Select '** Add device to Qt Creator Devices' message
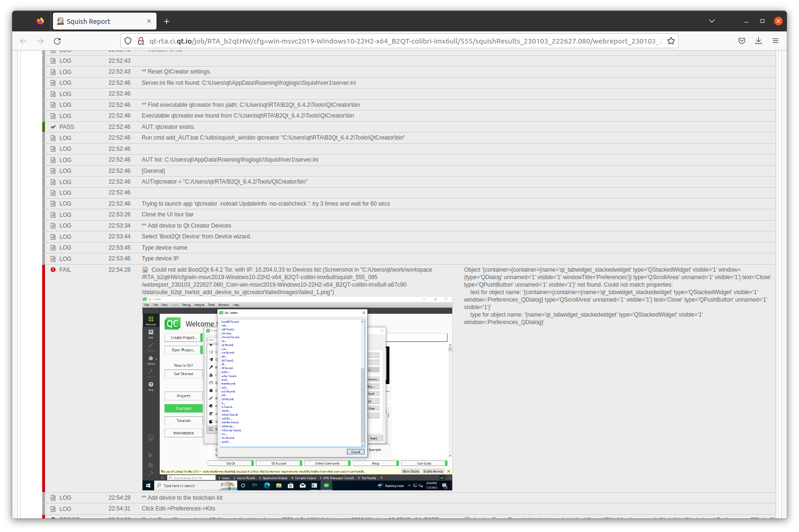The height and width of the screenshot is (532, 799). [x=186, y=226]
